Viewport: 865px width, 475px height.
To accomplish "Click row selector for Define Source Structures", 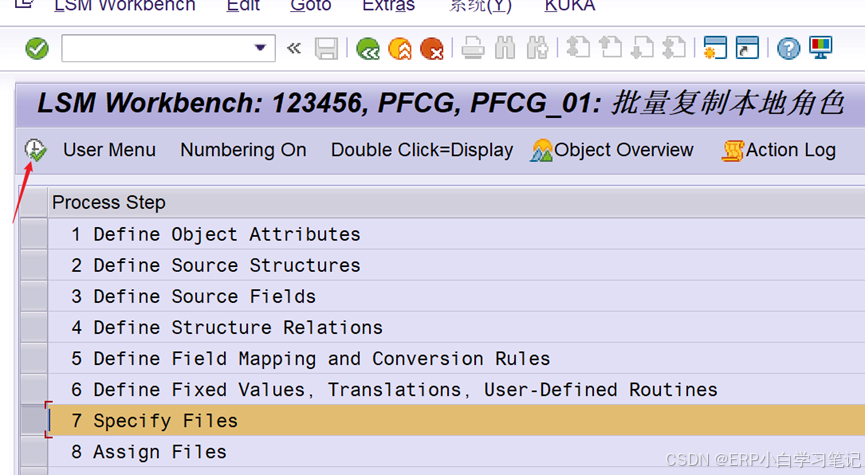I will click(34, 265).
